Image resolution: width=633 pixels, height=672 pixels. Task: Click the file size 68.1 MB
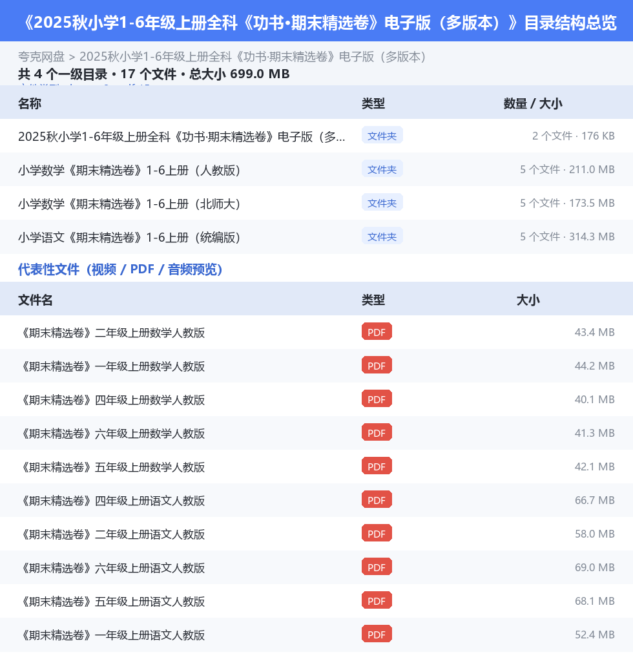pos(594,601)
